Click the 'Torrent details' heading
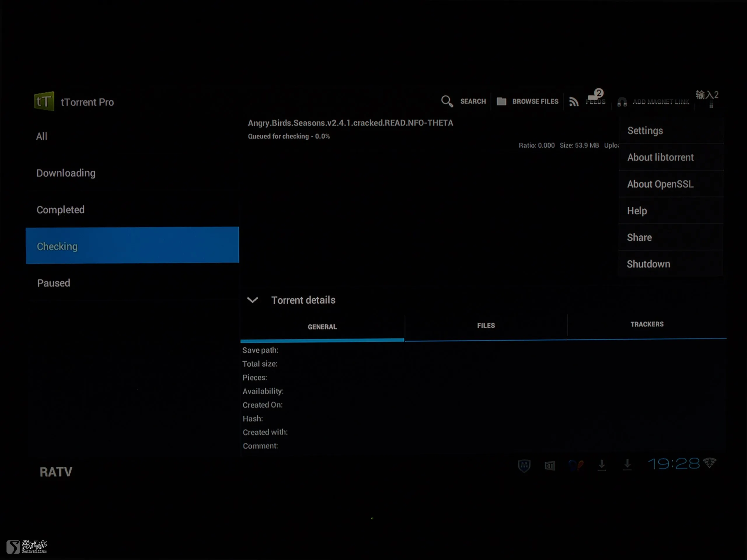Viewport: 747px width, 560px height. pyautogui.click(x=303, y=300)
